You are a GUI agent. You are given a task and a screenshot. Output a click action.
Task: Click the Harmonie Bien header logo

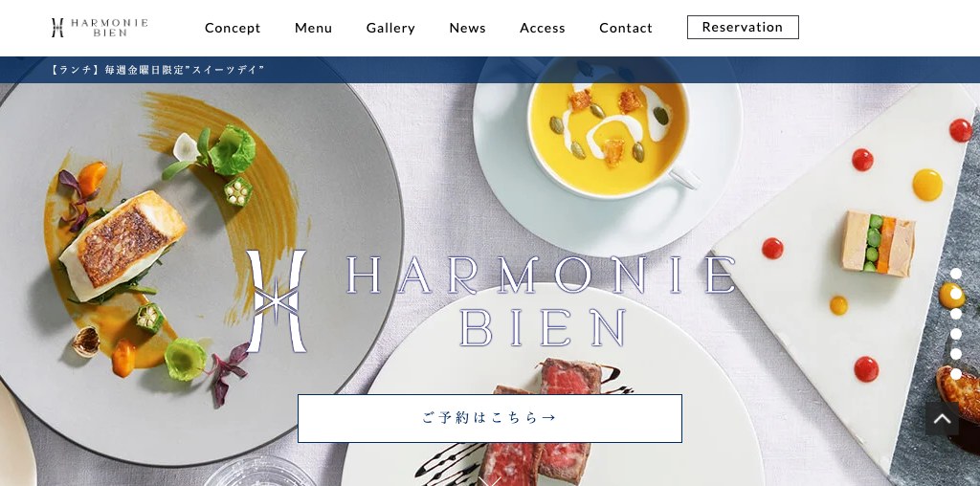pyautogui.click(x=100, y=28)
